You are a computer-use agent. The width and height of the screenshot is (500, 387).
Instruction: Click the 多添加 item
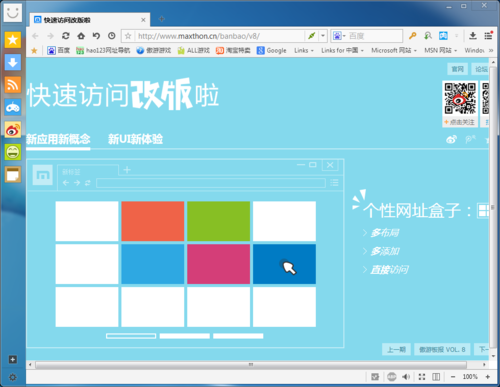(x=385, y=251)
